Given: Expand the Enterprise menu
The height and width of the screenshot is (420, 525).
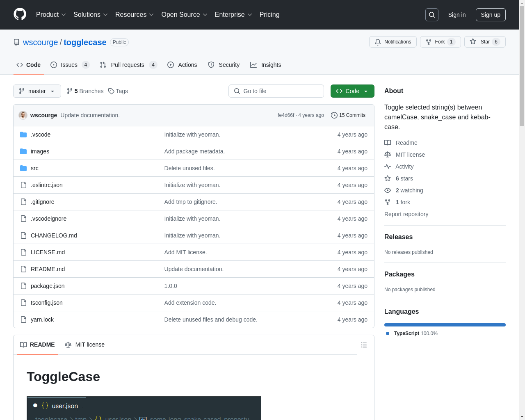Looking at the screenshot, I should coord(233,15).
